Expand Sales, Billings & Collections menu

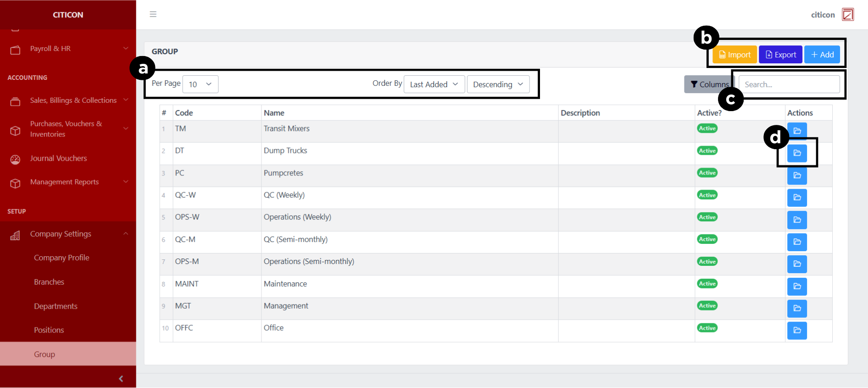tap(126, 100)
